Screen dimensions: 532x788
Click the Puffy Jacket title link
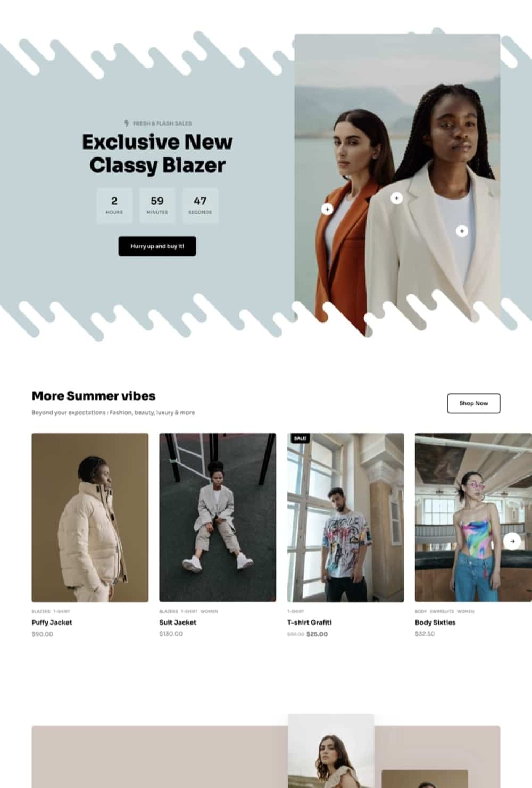(52, 623)
